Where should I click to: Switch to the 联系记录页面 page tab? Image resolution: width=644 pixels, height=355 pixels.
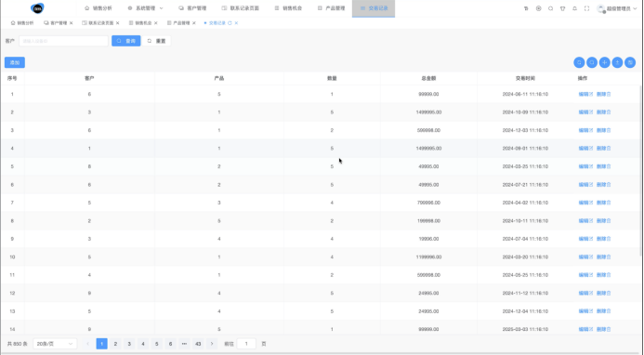coord(99,23)
